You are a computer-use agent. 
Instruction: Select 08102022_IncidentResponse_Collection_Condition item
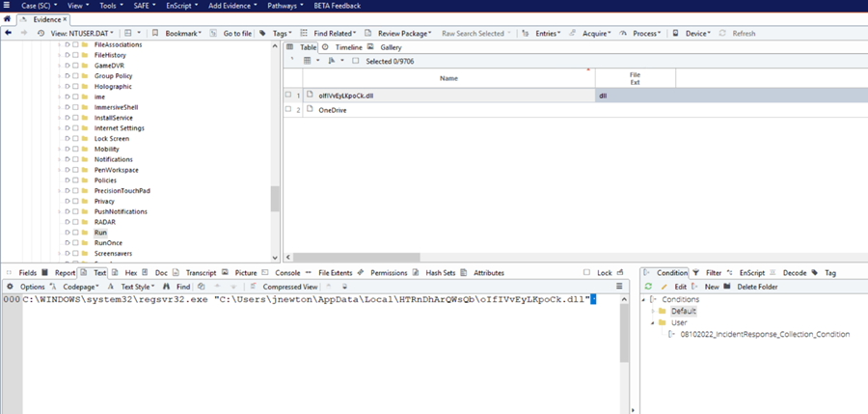(x=764, y=334)
